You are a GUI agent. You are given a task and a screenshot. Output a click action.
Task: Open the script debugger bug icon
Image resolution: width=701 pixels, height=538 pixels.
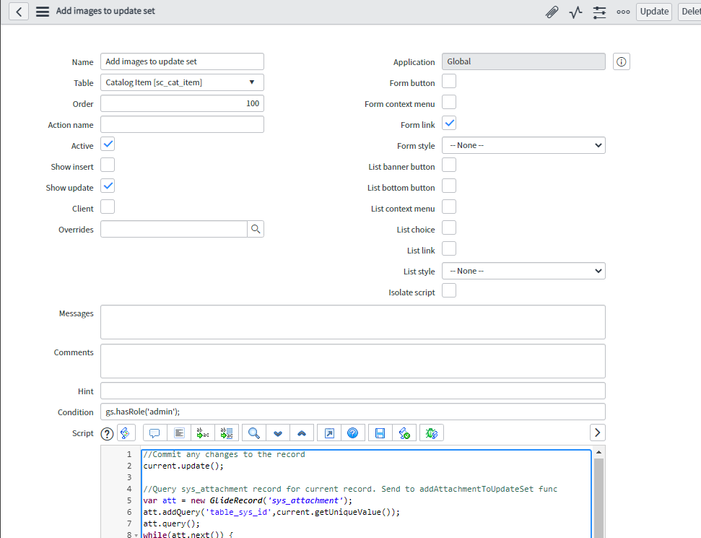pyautogui.click(x=431, y=433)
